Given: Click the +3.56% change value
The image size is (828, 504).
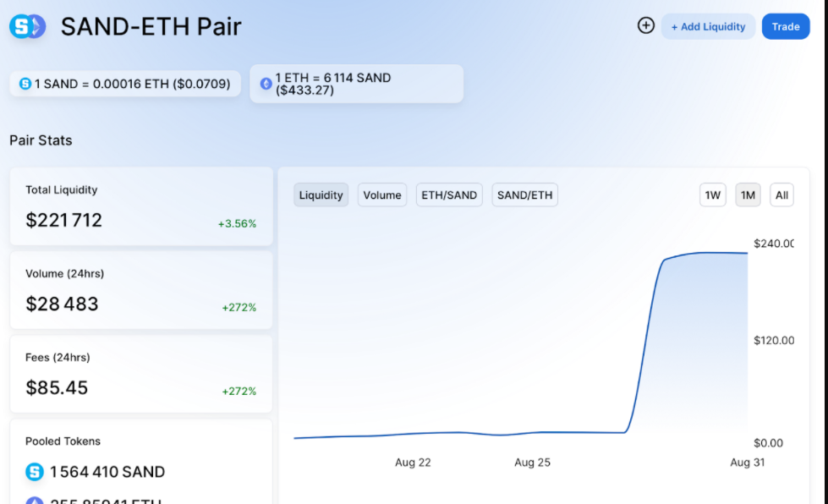Looking at the screenshot, I should [237, 223].
